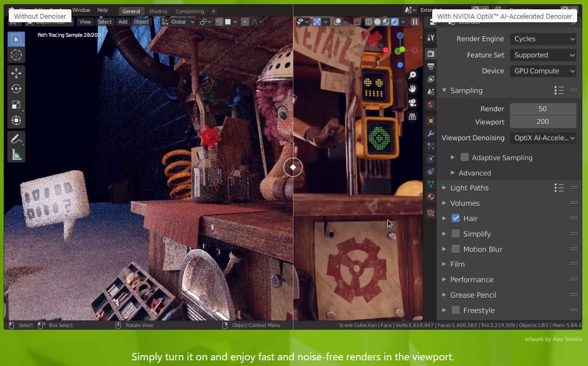
Task: Switch to Solid viewport shading mode
Action: [378, 22]
